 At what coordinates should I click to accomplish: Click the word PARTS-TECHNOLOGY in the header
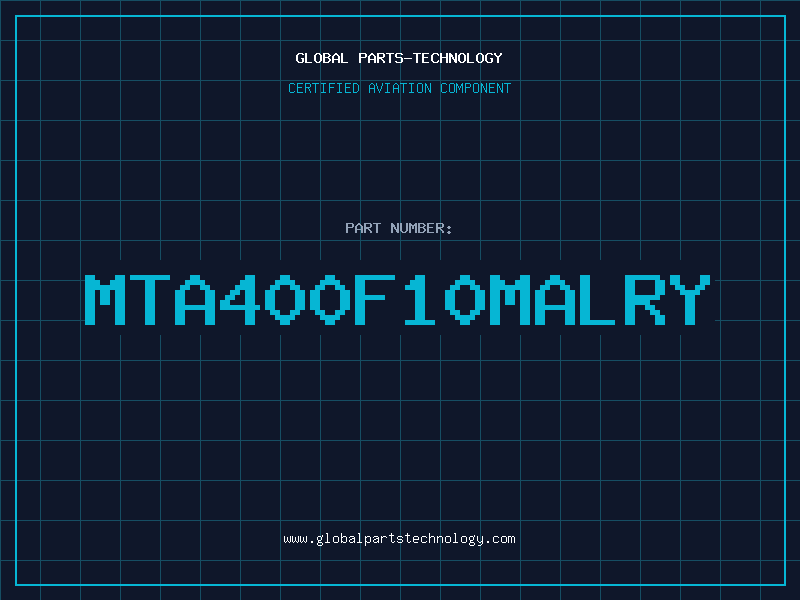(x=430, y=58)
